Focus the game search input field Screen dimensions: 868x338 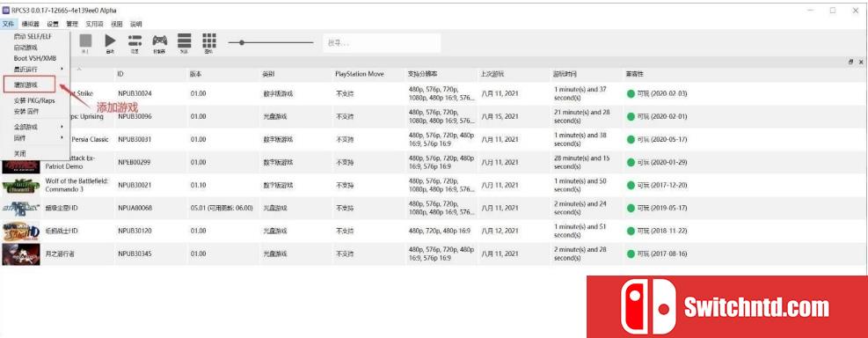tap(382, 42)
